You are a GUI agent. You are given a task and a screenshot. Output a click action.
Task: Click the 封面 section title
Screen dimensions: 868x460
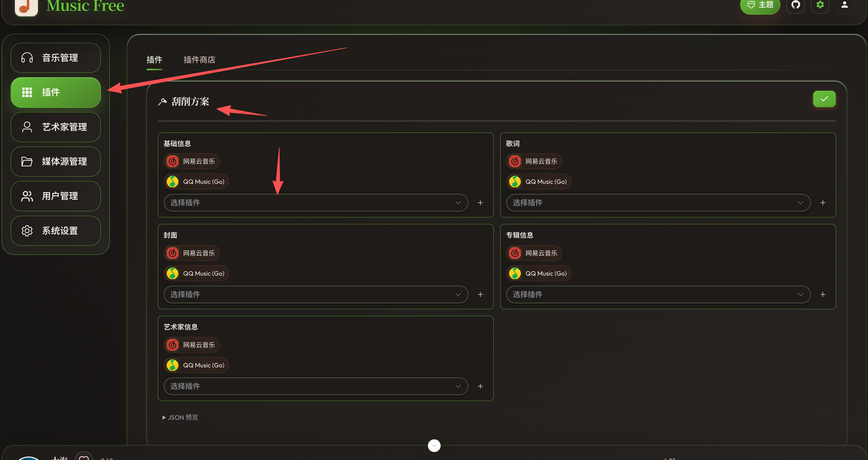click(x=170, y=235)
